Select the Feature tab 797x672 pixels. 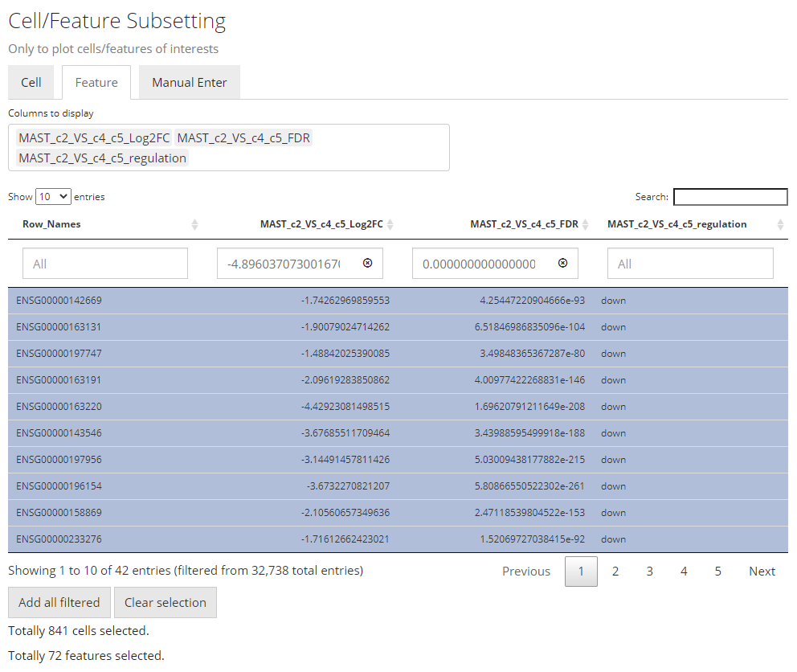96,82
